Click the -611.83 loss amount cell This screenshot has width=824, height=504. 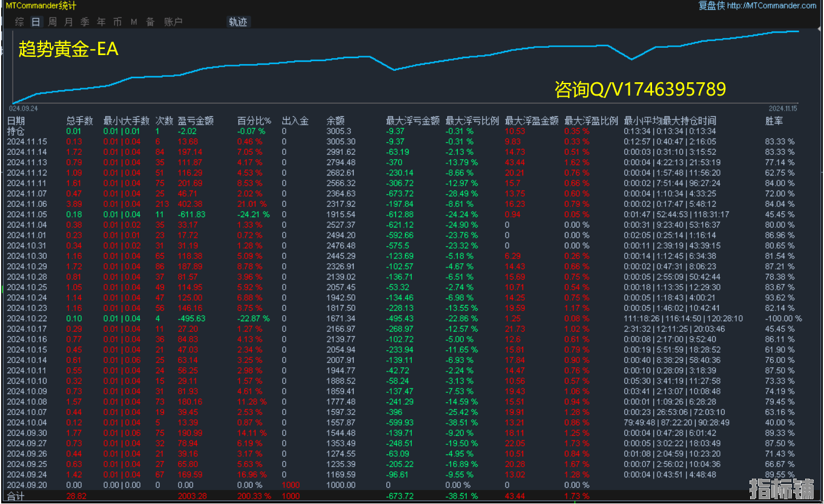[191, 214]
